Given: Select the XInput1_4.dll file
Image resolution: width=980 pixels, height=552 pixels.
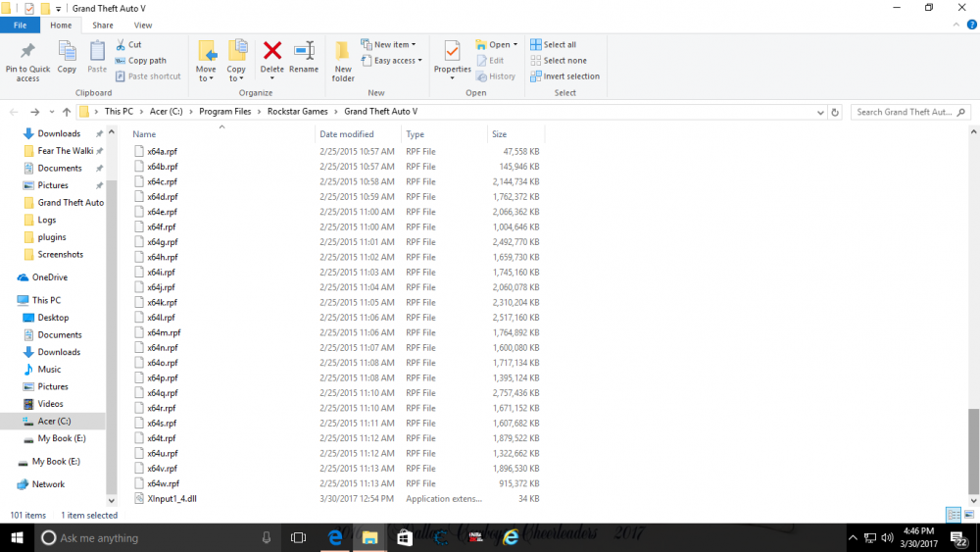Looking at the screenshot, I should pos(171,498).
